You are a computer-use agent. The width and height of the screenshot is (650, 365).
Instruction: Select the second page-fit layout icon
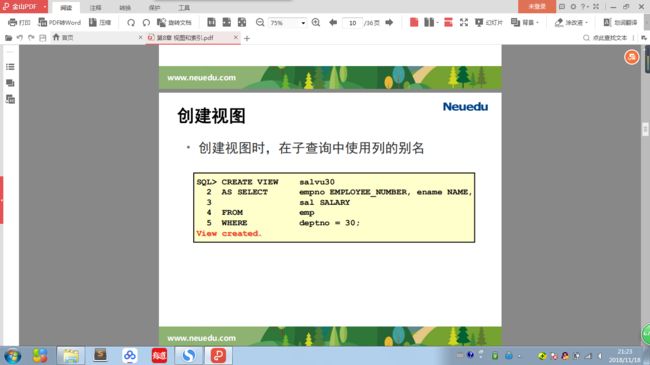[227, 22]
